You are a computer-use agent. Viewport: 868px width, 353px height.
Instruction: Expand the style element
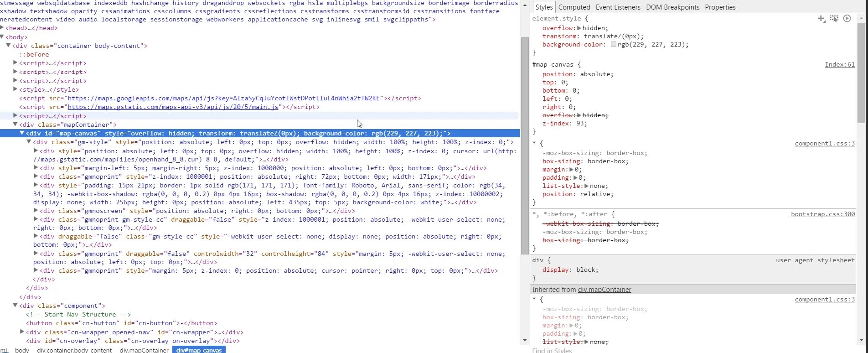click(15, 89)
